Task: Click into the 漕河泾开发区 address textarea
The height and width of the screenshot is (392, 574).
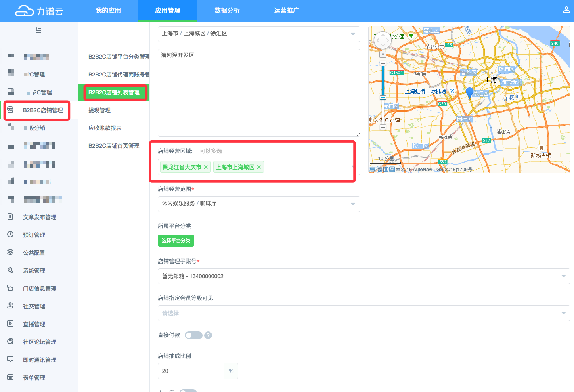Action: tap(259, 93)
